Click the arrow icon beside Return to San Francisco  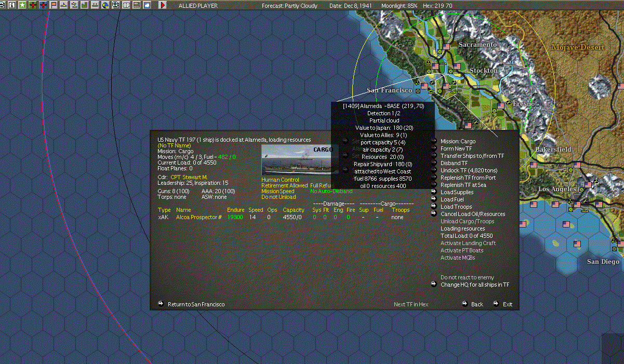(161, 304)
